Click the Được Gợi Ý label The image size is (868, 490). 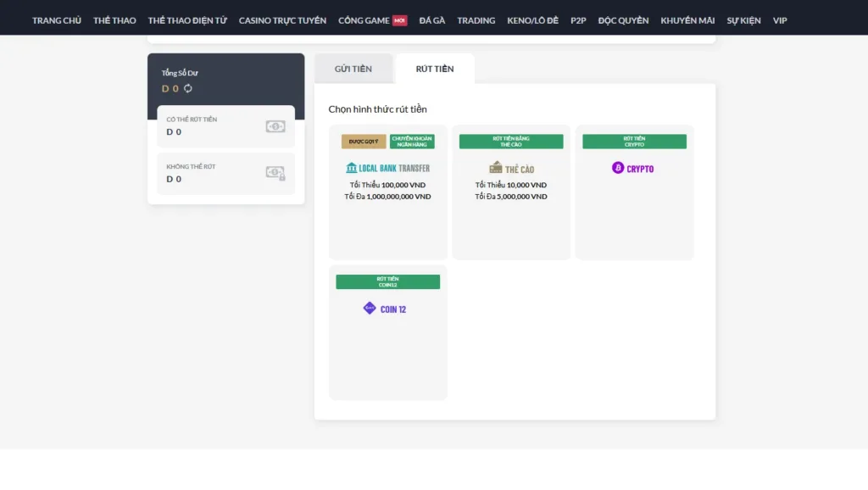pos(364,142)
